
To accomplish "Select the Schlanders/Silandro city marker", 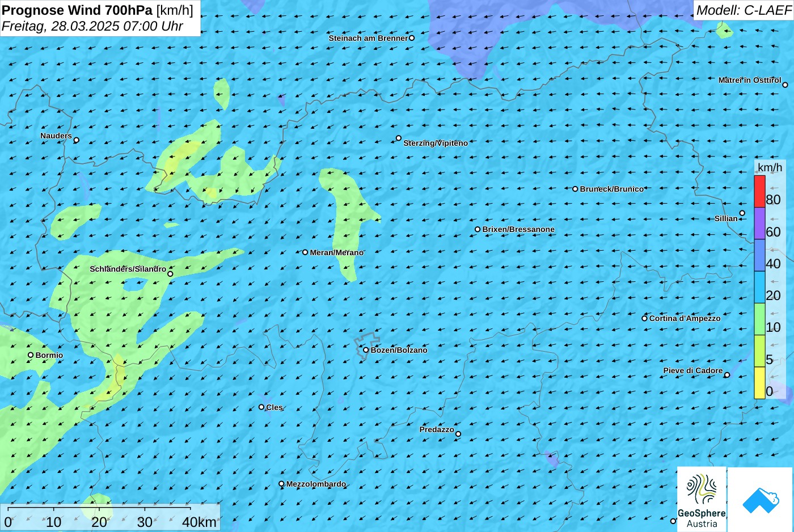I will [170, 274].
